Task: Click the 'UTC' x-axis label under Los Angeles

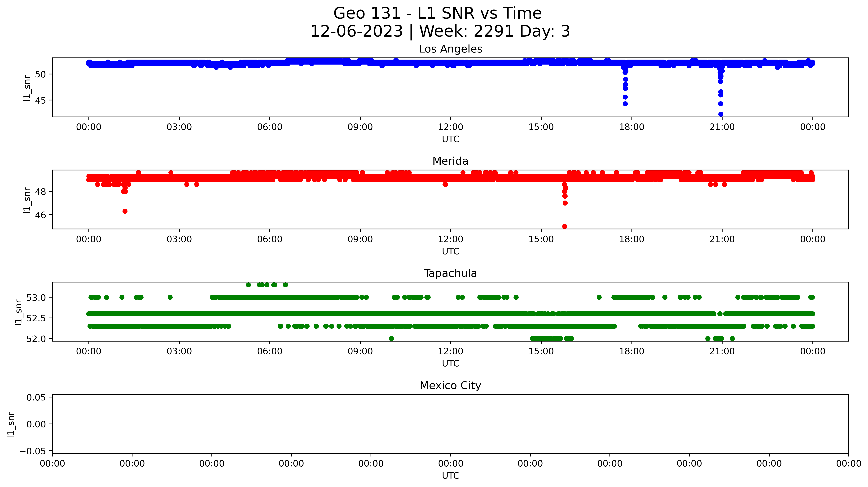Action: tap(451, 139)
